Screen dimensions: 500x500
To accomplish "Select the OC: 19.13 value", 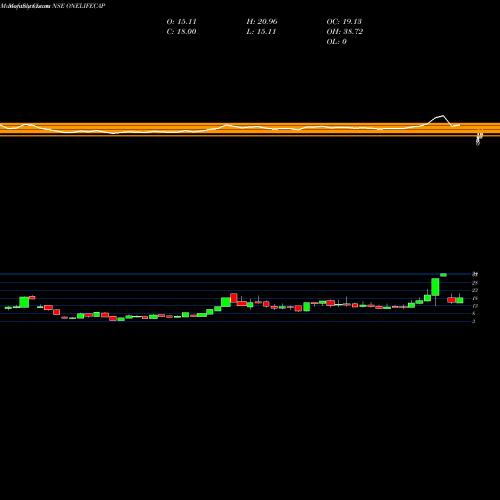I will pyautogui.click(x=344, y=22).
